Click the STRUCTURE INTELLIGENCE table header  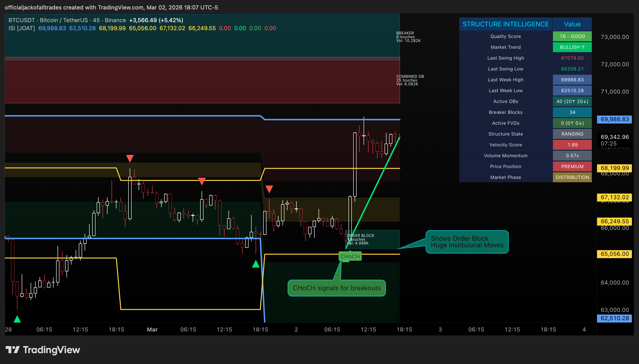click(506, 24)
